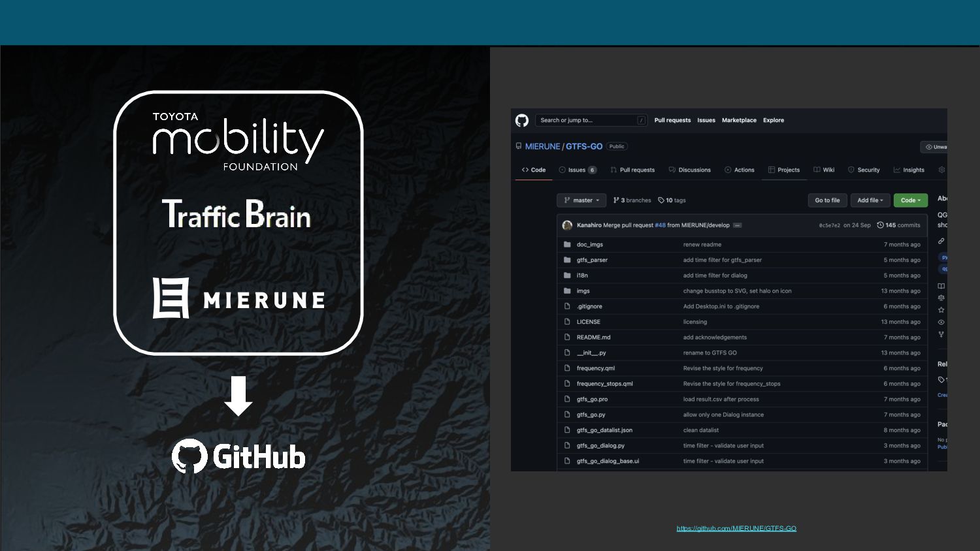The height and width of the screenshot is (551, 980).
Task: Open commit hash 0c5e7e2
Action: (829, 225)
